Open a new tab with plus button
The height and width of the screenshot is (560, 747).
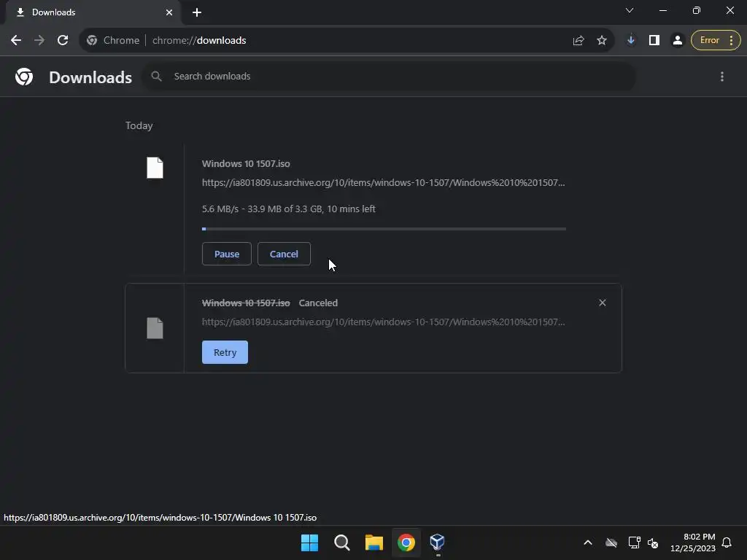click(x=197, y=12)
